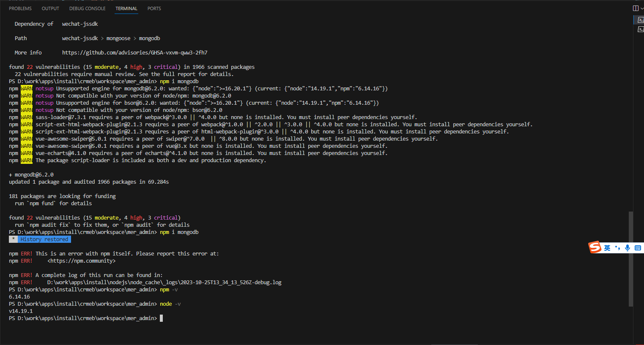This screenshot has height=345, width=644.
Task: Click the 'wechat-jssdk' value beside Dependency of
Action: click(x=80, y=24)
